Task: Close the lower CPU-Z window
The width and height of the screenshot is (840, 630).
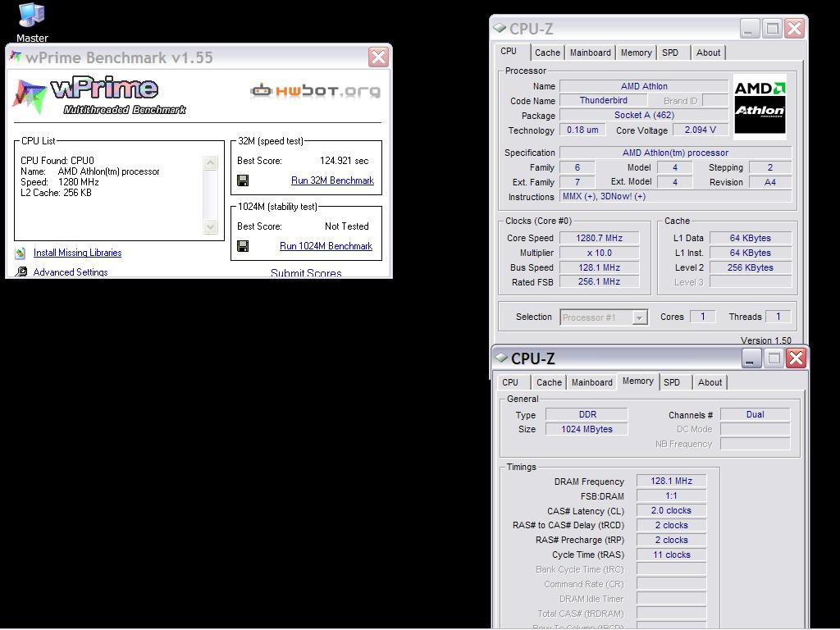Action: tap(796, 358)
